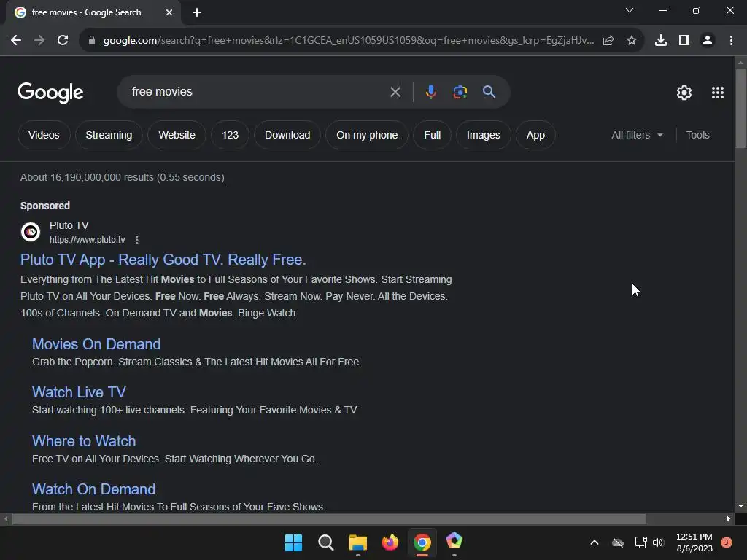Open the clock showing 12:51 PM
Viewport: 747px width, 560px height.
[694, 542]
